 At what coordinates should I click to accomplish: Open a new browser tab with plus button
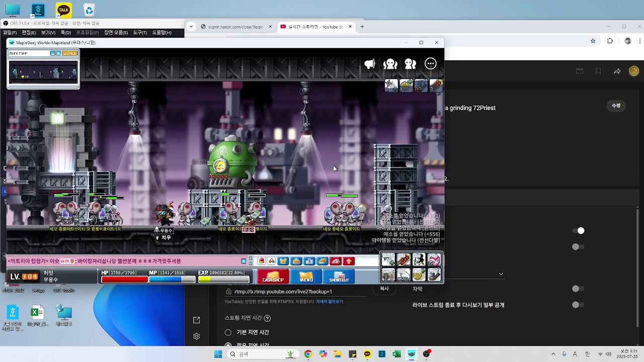click(x=362, y=27)
